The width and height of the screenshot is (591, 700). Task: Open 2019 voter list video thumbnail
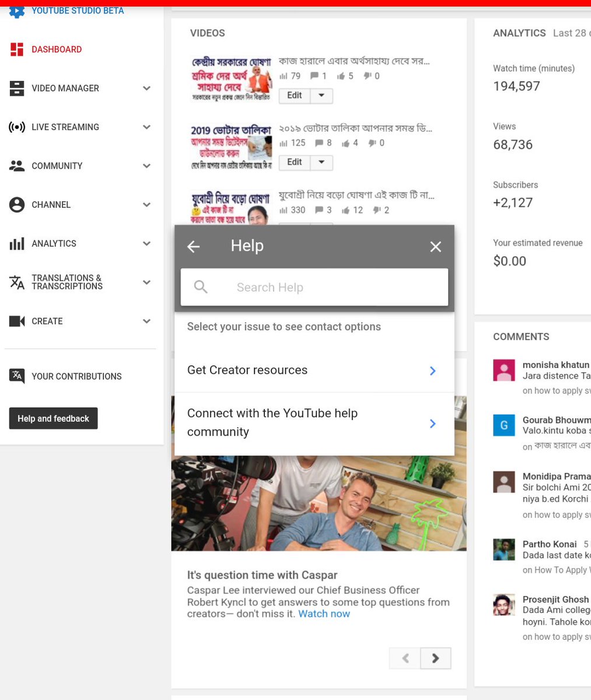click(232, 147)
